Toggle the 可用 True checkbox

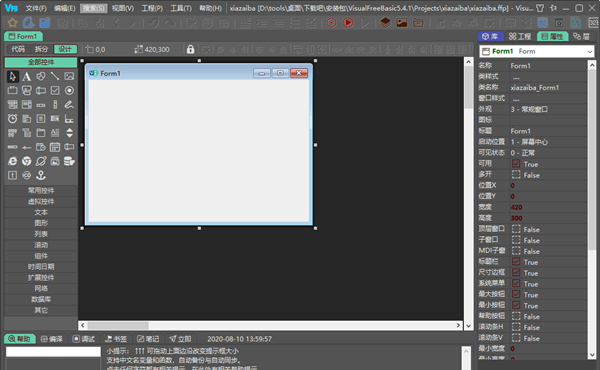pos(516,164)
